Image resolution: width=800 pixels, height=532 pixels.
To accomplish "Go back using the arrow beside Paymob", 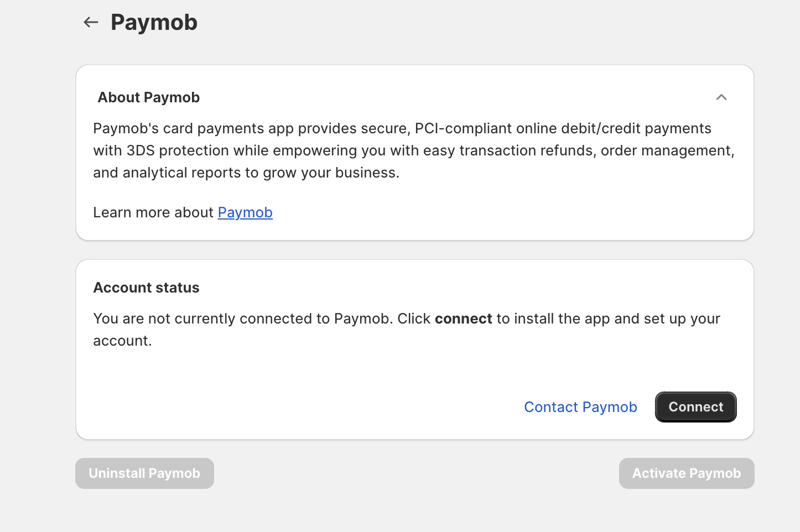I will click(x=91, y=22).
